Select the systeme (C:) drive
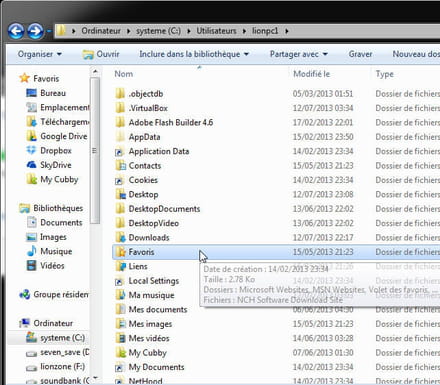The image size is (440, 385). (x=62, y=338)
